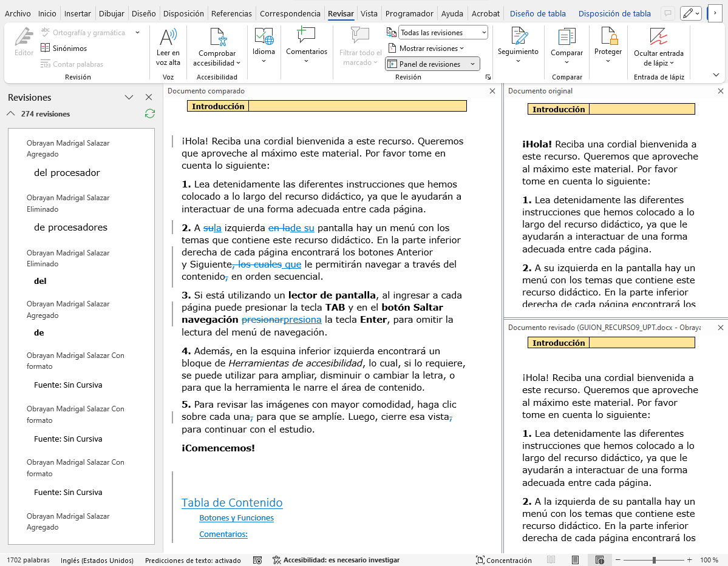The width and height of the screenshot is (728, 566).
Task: Click the Proteger document icon
Action: point(608,37)
